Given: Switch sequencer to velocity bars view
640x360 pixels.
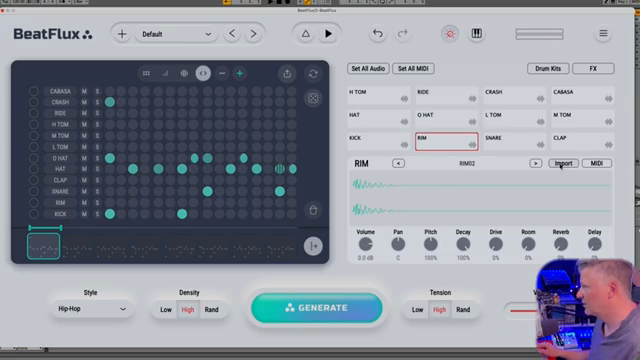Looking at the screenshot, I should tap(165, 73).
